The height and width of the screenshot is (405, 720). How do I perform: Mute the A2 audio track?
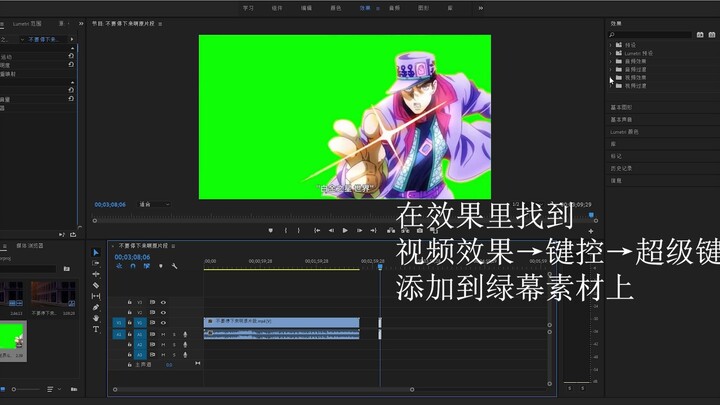coord(163,345)
